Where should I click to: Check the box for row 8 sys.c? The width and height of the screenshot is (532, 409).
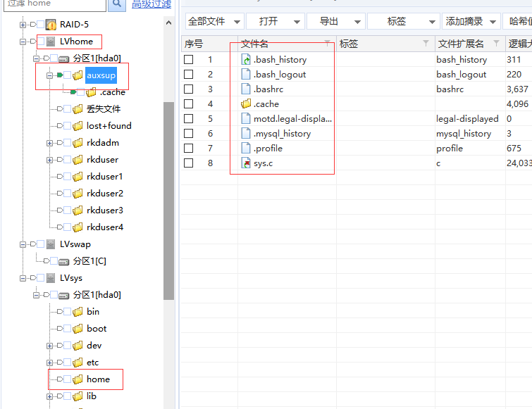click(x=189, y=163)
